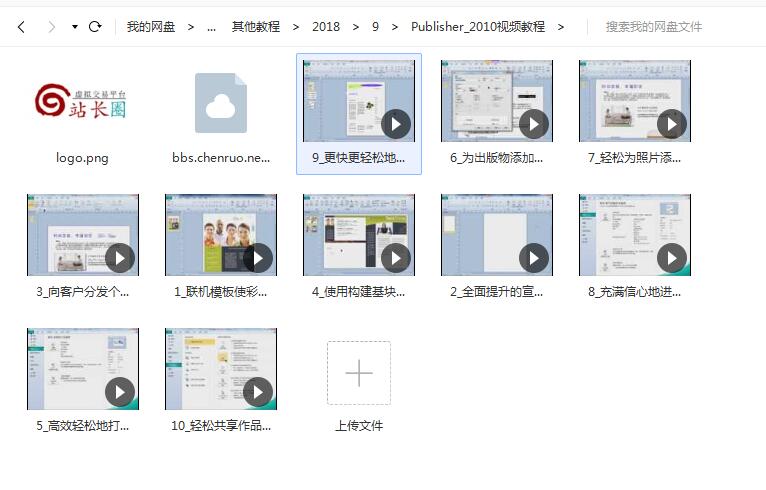The height and width of the screenshot is (490, 766).
Task: Go back with the left arrow button
Action: [x=21, y=27]
